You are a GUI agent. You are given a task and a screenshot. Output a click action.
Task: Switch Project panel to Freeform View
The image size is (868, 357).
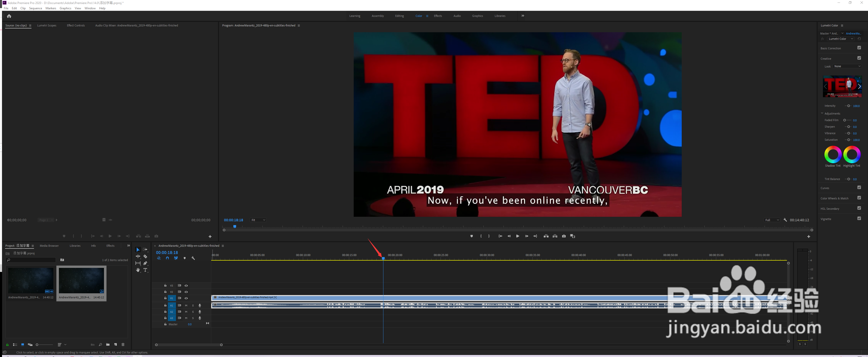tap(30, 344)
